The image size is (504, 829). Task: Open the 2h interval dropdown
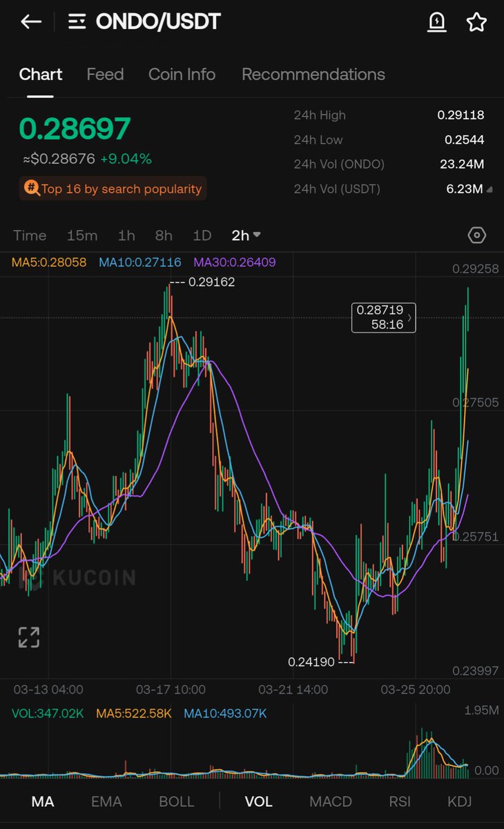[246, 236]
